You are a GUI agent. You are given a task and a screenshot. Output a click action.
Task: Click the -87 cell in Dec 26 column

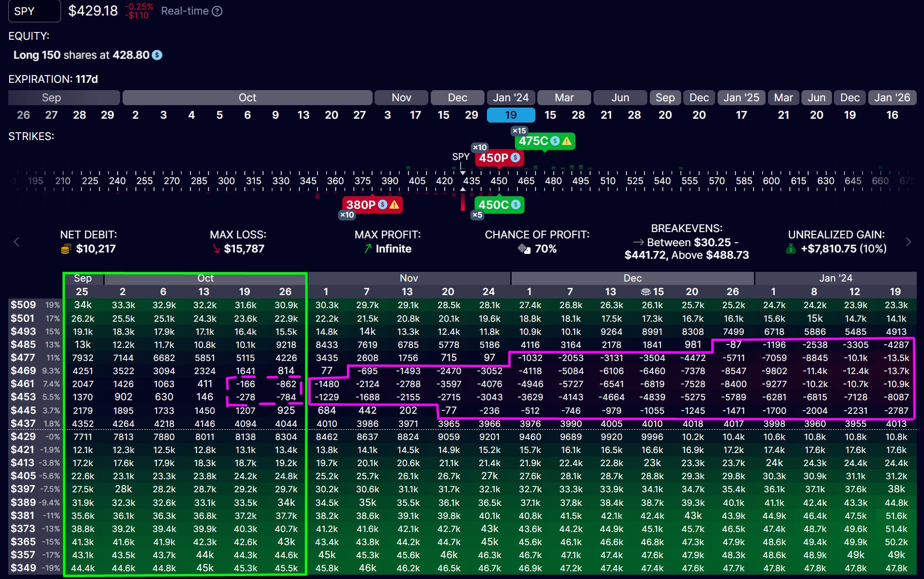tap(733, 344)
